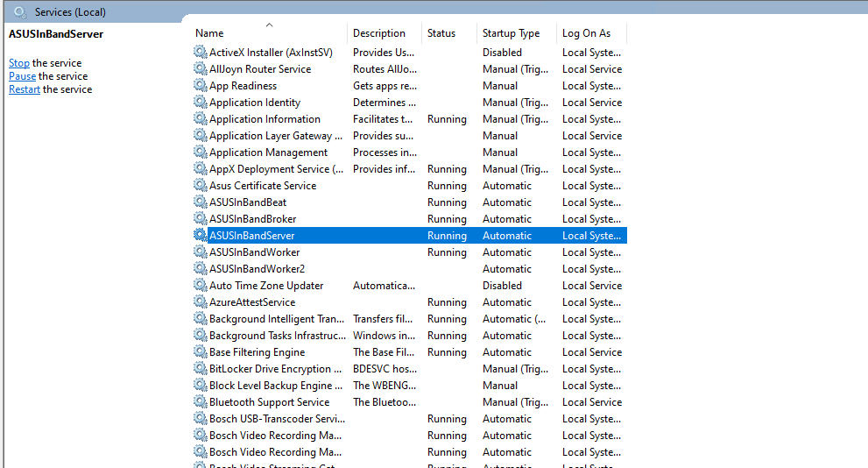Sort by the Log On As column header

click(591, 33)
